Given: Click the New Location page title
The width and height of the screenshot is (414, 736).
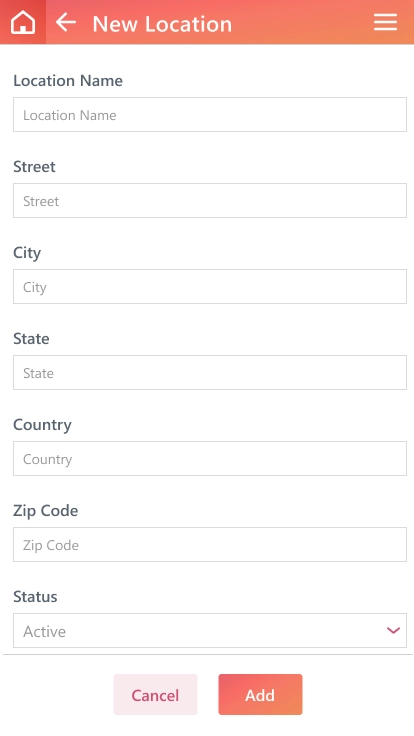Looking at the screenshot, I should pos(162,23).
